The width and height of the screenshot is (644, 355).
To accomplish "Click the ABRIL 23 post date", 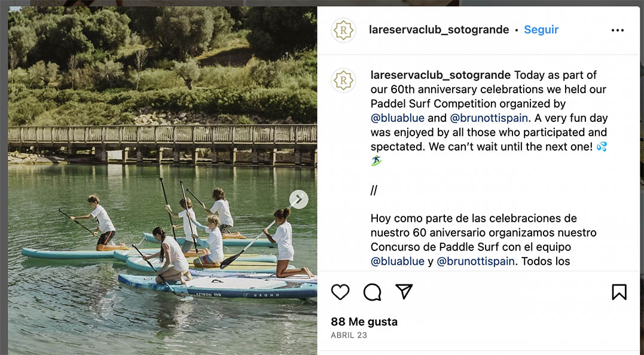I will 349,335.
